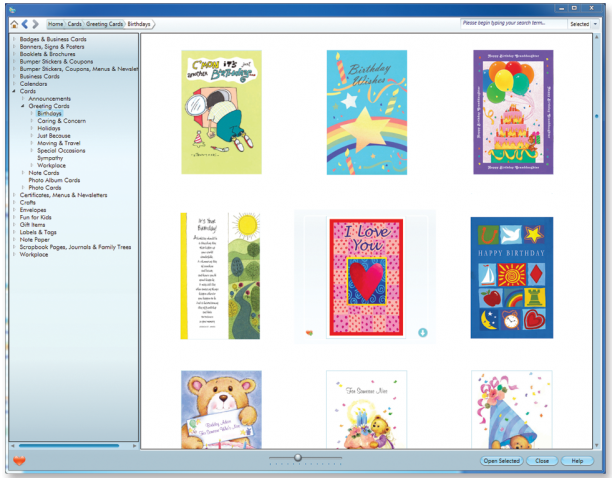Select Cards in the breadcrumb path
The image size is (612, 478).
[74, 24]
